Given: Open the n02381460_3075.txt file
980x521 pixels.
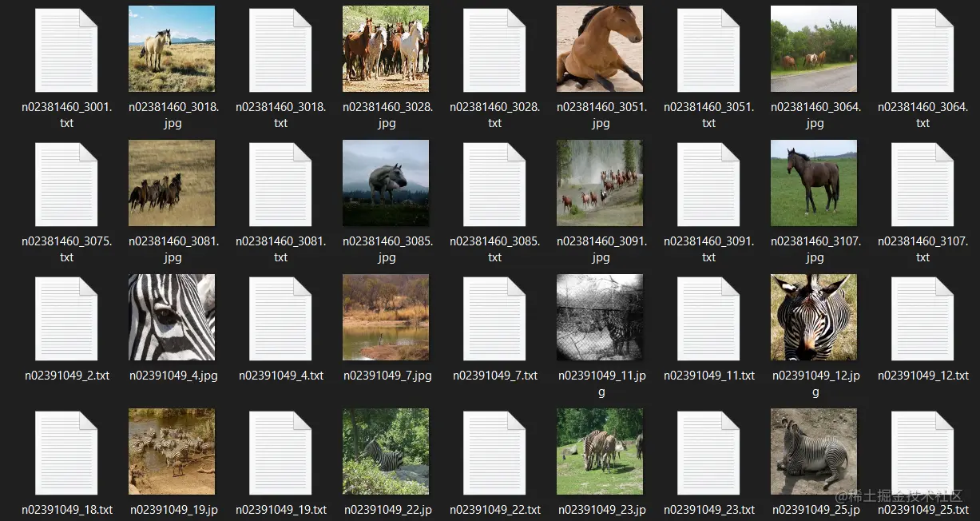Looking at the screenshot, I should tap(66, 183).
